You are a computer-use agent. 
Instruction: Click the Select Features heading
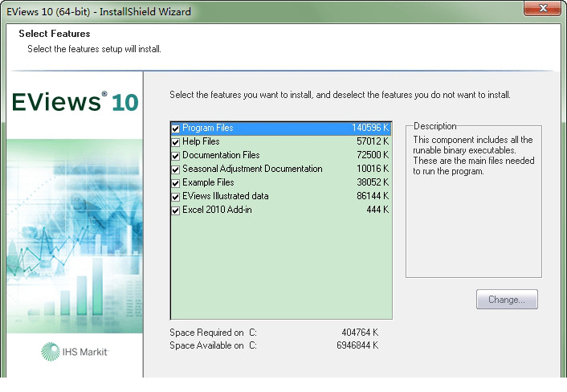click(55, 34)
